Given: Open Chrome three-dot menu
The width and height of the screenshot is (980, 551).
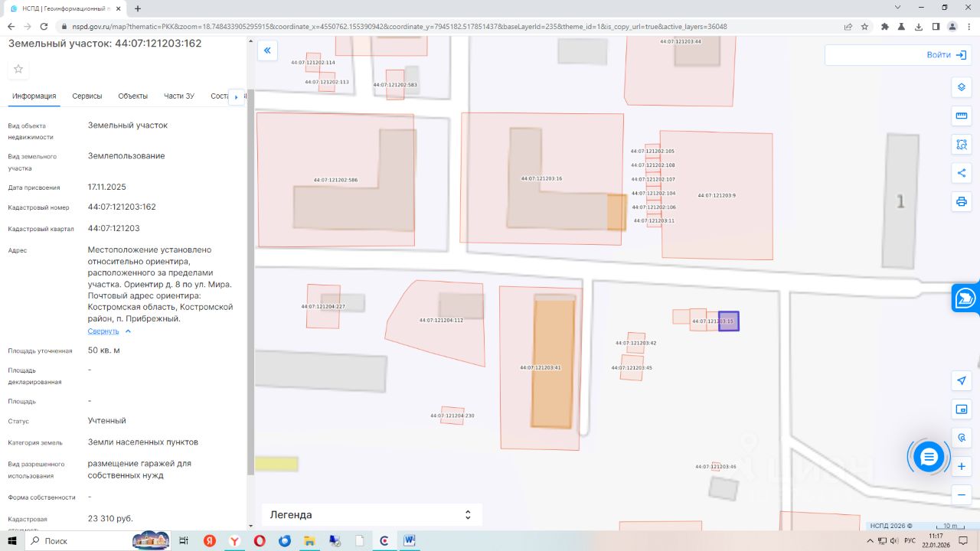Looking at the screenshot, I should 969,26.
